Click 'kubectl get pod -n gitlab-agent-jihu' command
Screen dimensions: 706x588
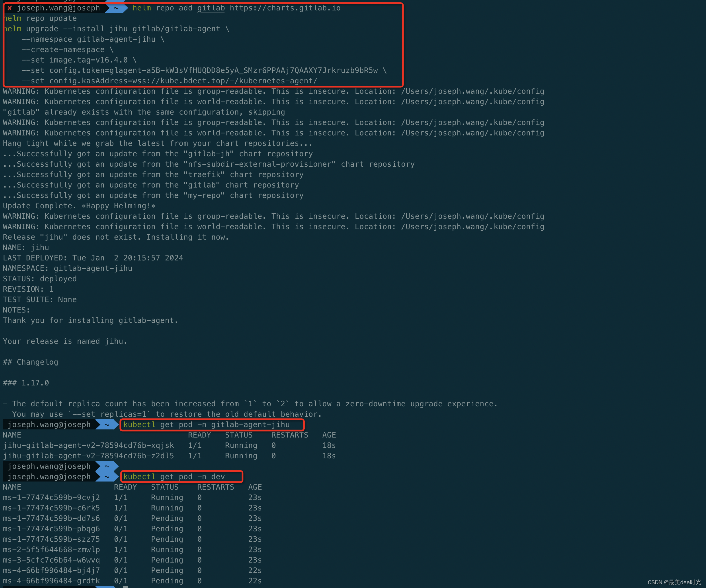click(206, 425)
